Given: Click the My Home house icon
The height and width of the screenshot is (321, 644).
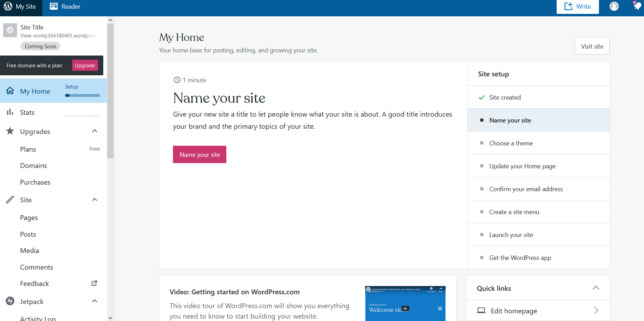Looking at the screenshot, I should pos(10,91).
